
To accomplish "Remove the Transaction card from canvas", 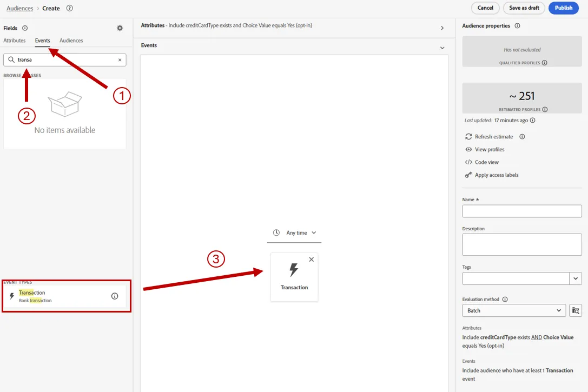I will (311, 260).
